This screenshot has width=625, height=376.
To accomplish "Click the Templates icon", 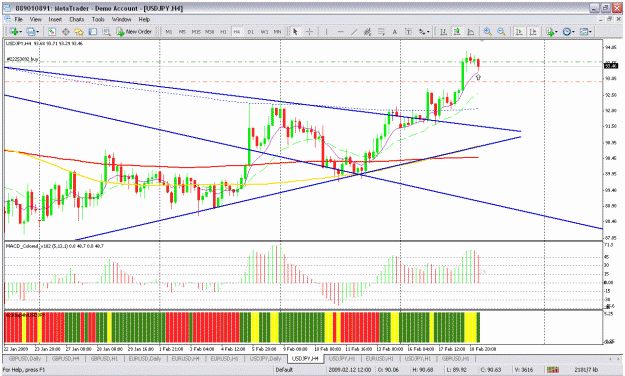I will click(x=584, y=31).
